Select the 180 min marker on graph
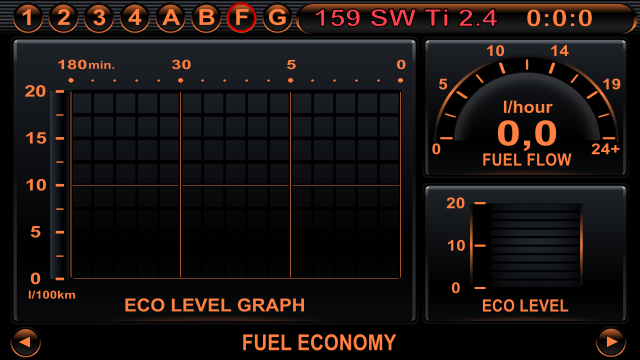This screenshot has width=640, height=360. click(71, 64)
